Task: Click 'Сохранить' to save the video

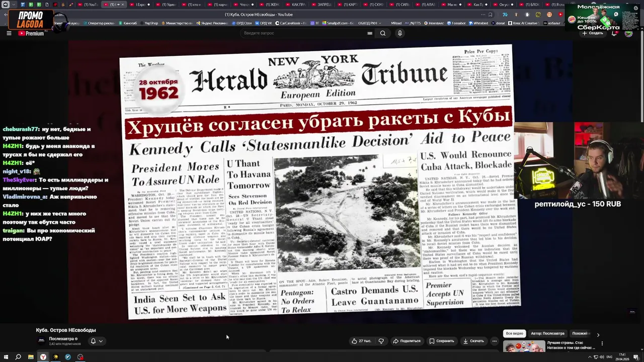Action: [x=441, y=341]
